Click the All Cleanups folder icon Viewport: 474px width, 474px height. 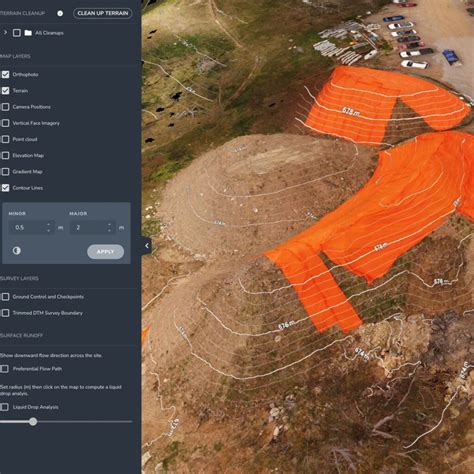pos(28,33)
